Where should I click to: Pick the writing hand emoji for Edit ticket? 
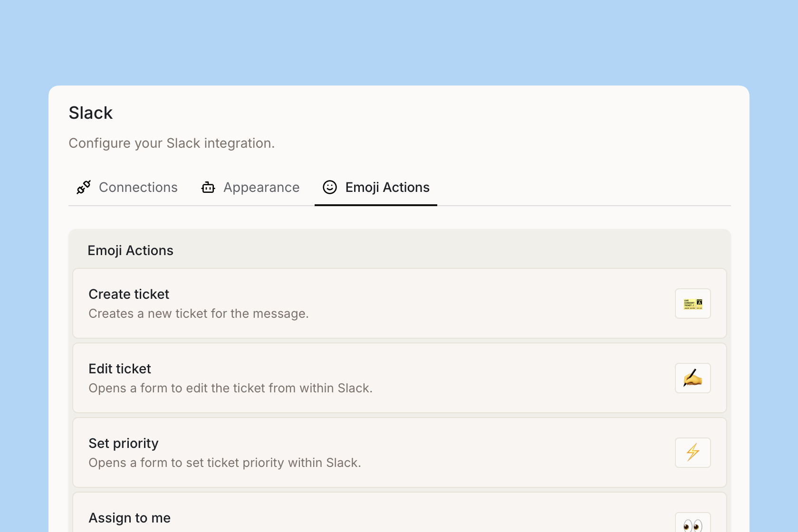point(692,378)
